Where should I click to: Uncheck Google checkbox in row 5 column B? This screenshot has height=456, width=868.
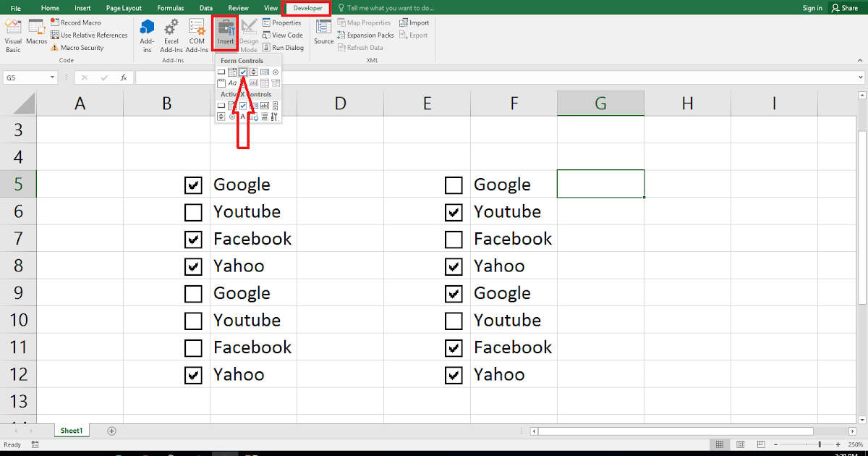(193, 185)
